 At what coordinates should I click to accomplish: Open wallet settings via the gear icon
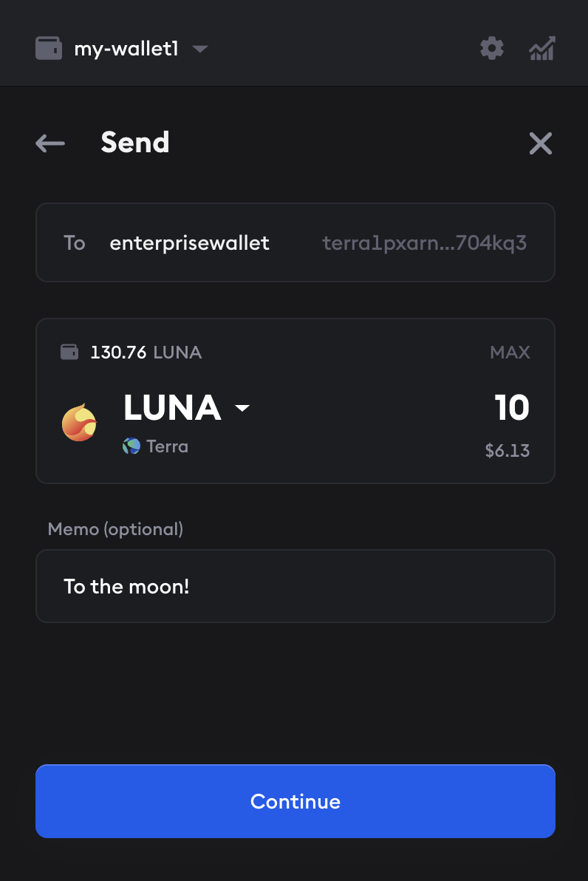click(492, 49)
